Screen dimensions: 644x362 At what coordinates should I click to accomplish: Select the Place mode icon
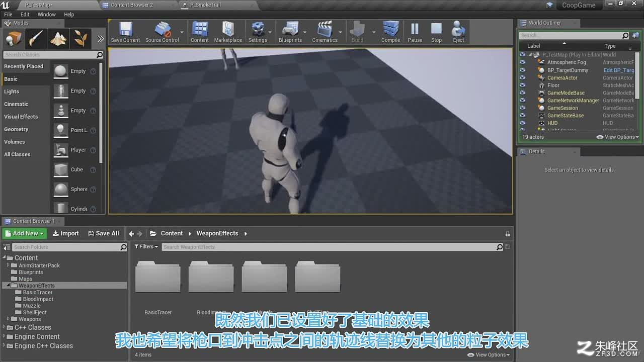pyautogui.click(x=14, y=39)
